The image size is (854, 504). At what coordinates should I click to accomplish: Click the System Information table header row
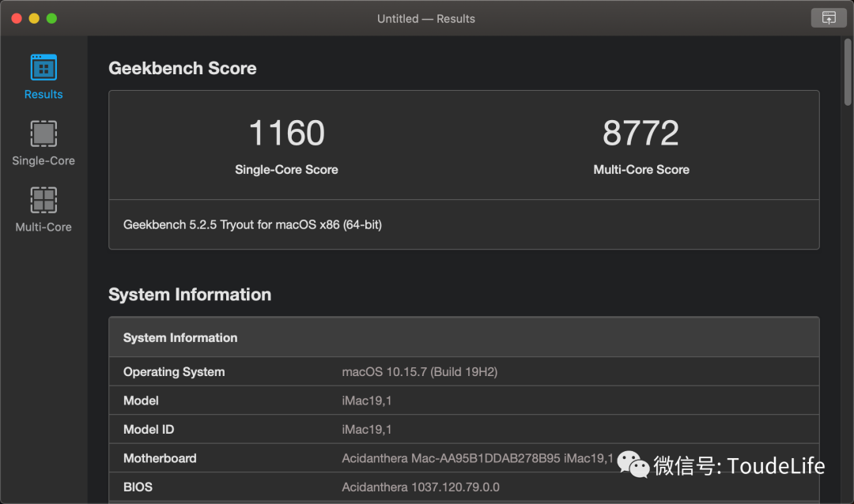pos(464,337)
